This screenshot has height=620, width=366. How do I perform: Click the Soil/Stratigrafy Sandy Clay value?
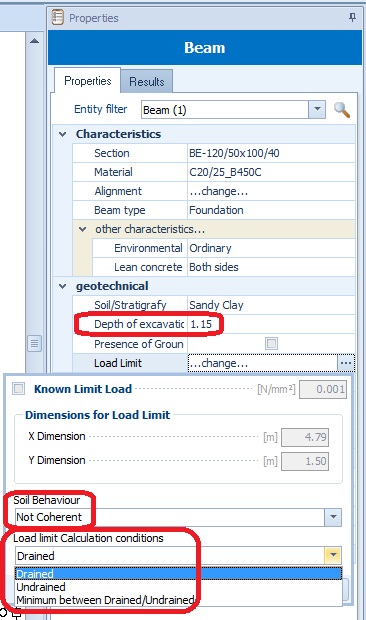(271, 305)
